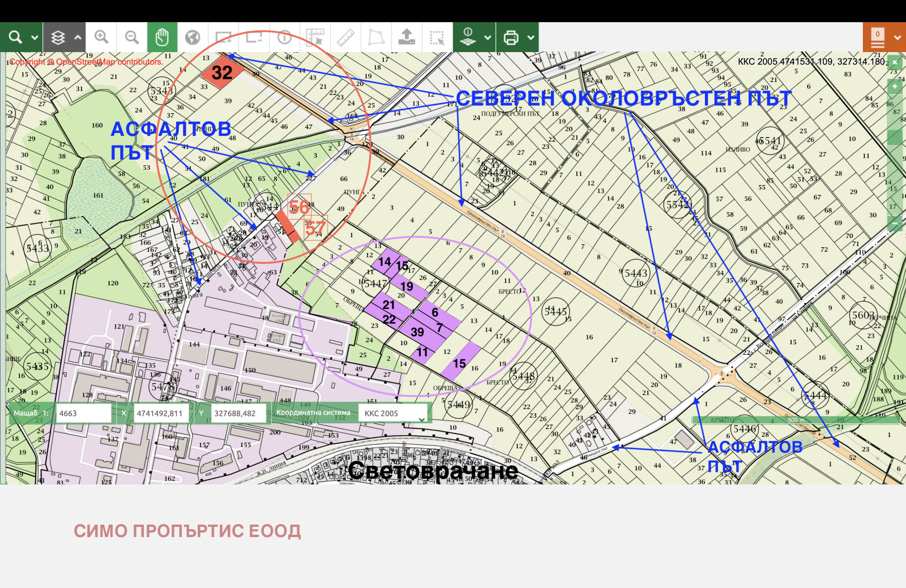
Task: Expand the orange cart dropdown chevron
Action: point(898,38)
